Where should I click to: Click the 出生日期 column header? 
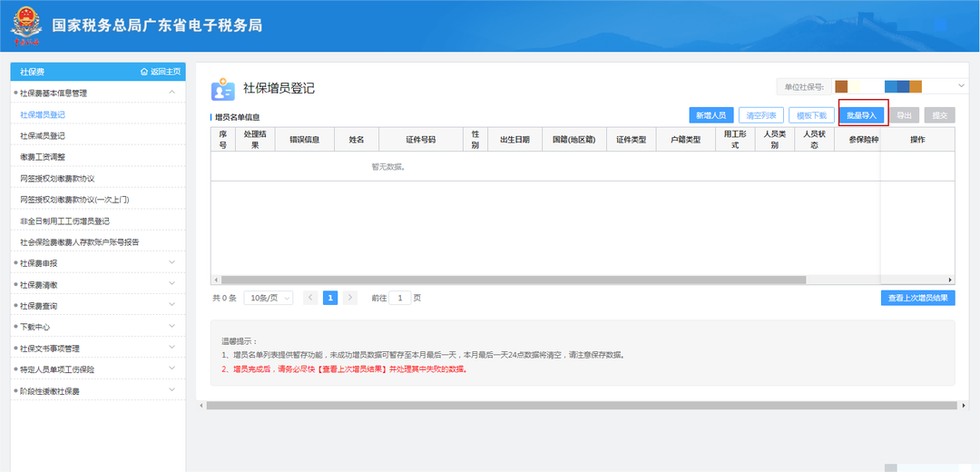[515, 140]
